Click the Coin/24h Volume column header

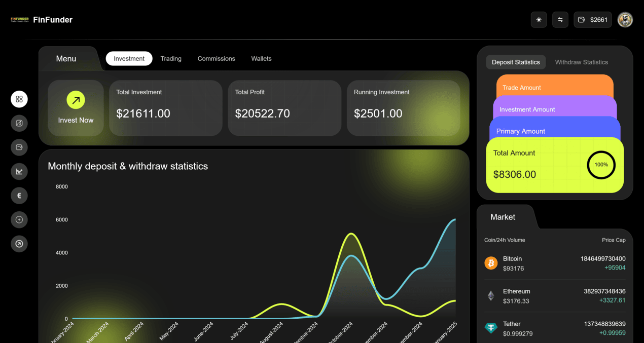pos(505,240)
